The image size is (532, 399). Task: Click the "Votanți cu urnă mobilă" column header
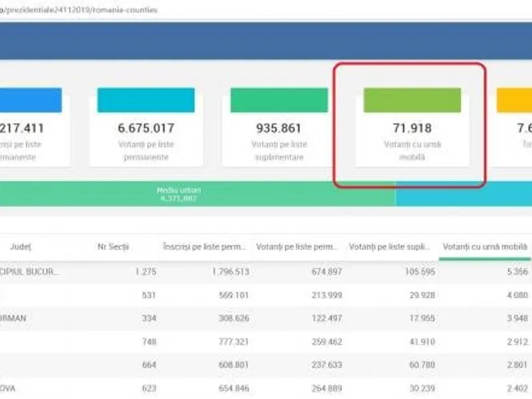(x=485, y=247)
